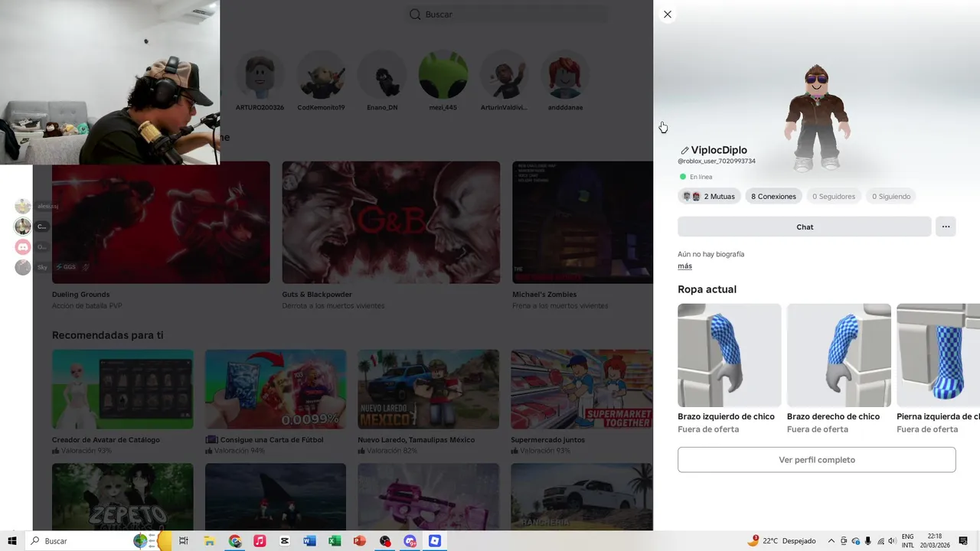Open Creador de Avatar de Catálogo game
This screenshot has height=551, width=980.
[x=122, y=390]
